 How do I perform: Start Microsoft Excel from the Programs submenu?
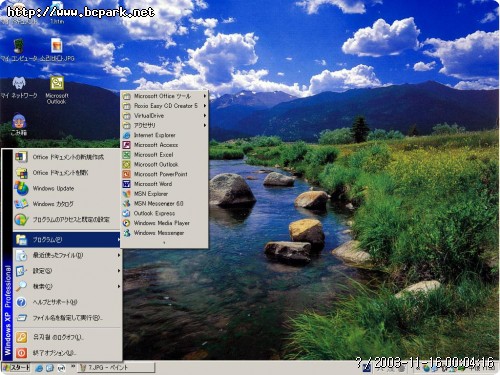(x=164, y=155)
